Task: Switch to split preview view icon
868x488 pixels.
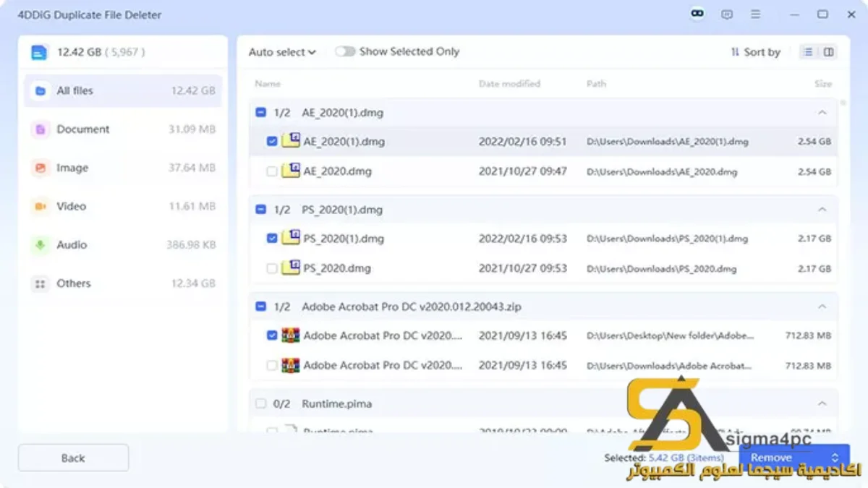Action: click(x=828, y=52)
